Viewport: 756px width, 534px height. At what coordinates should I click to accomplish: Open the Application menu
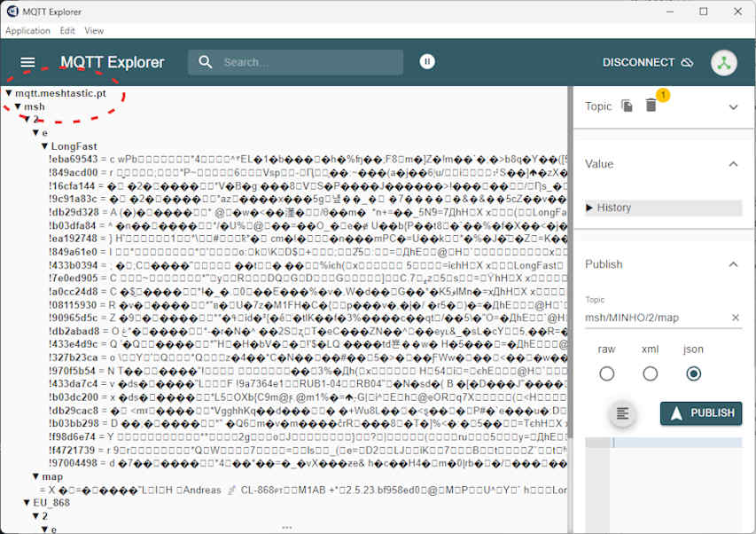[27, 30]
